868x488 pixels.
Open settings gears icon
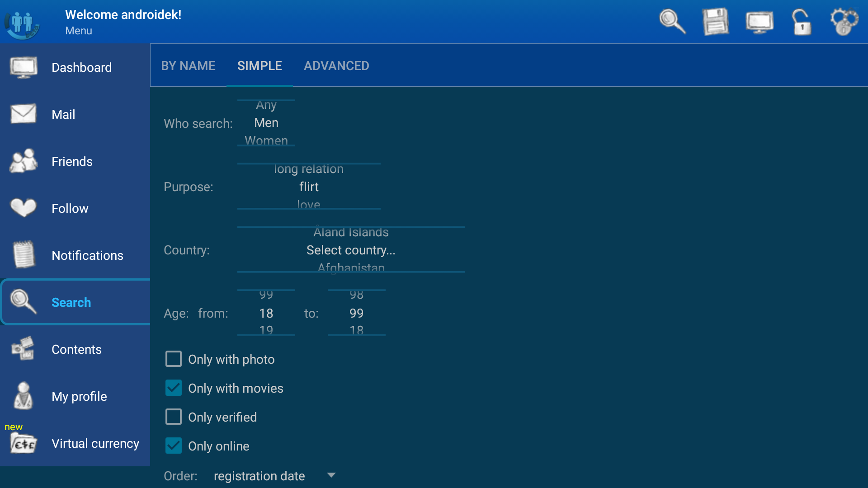pos(844,21)
